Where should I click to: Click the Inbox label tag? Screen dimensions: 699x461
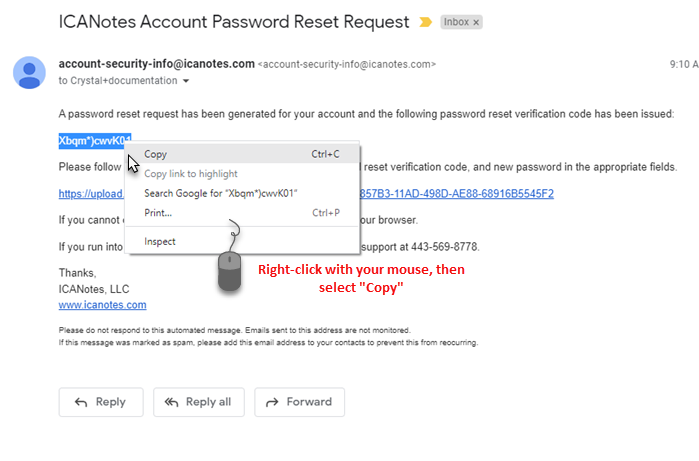tap(456, 22)
